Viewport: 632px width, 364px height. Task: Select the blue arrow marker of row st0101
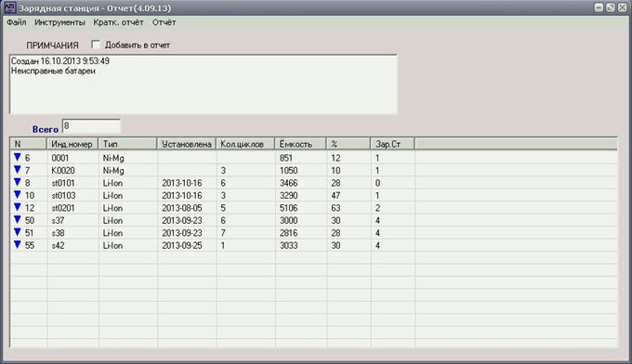point(18,182)
